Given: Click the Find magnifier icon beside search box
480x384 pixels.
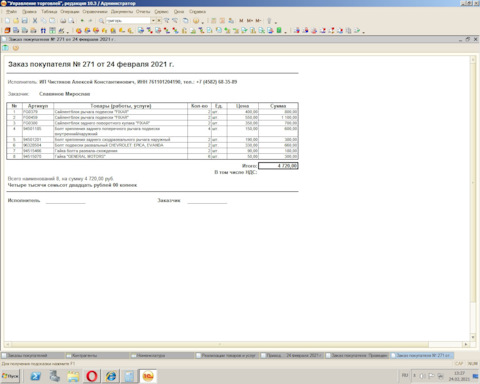Looking at the screenshot, I should [101, 21].
